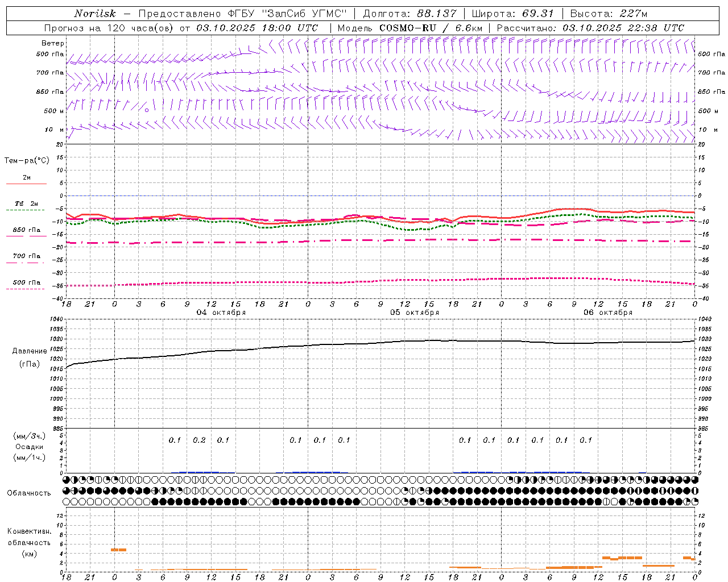Viewport: 728px width, 582px height.
Task: Click the pink dash-dot line sample below '700 гПа' legend
Action: pyautogui.click(x=26, y=263)
